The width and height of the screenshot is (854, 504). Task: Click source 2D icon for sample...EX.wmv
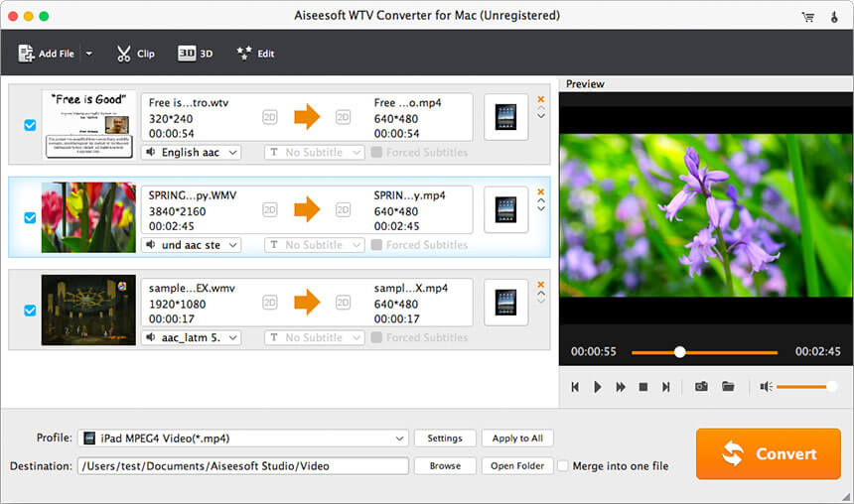click(269, 302)
